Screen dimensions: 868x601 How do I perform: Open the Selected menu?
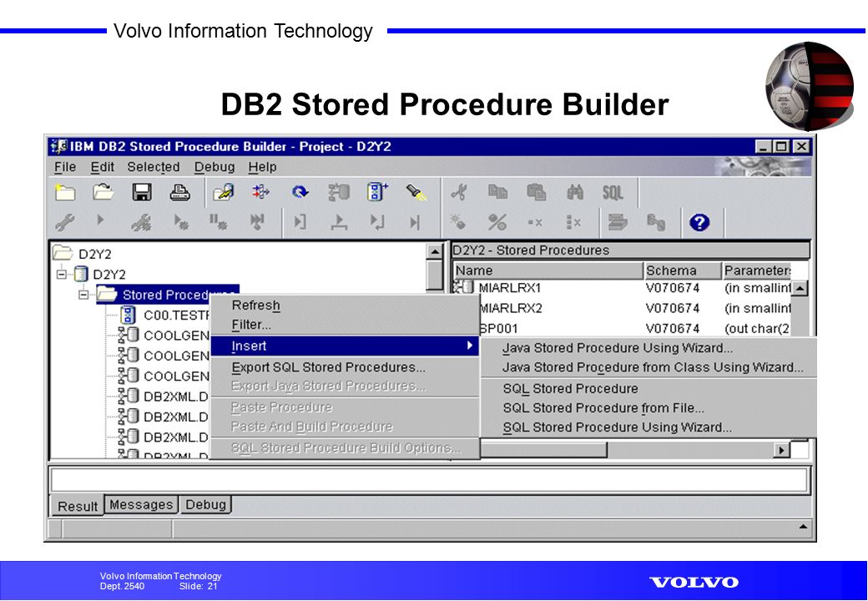(x=154, y=167)
